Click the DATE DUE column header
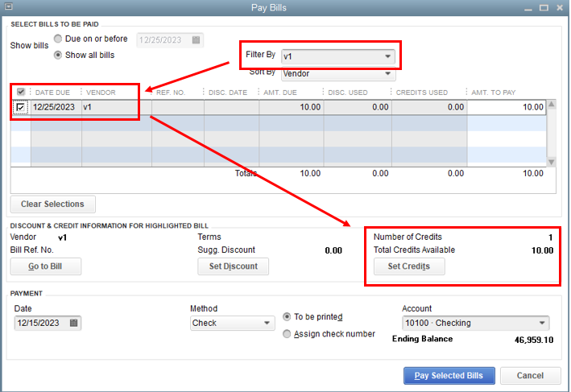 (x=52, y=93)
